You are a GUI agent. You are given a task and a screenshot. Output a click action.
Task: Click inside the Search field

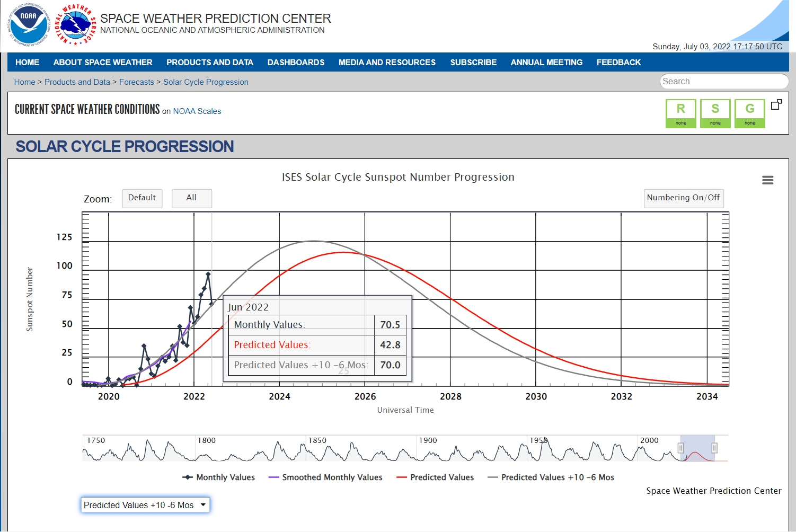click(724, 82)
